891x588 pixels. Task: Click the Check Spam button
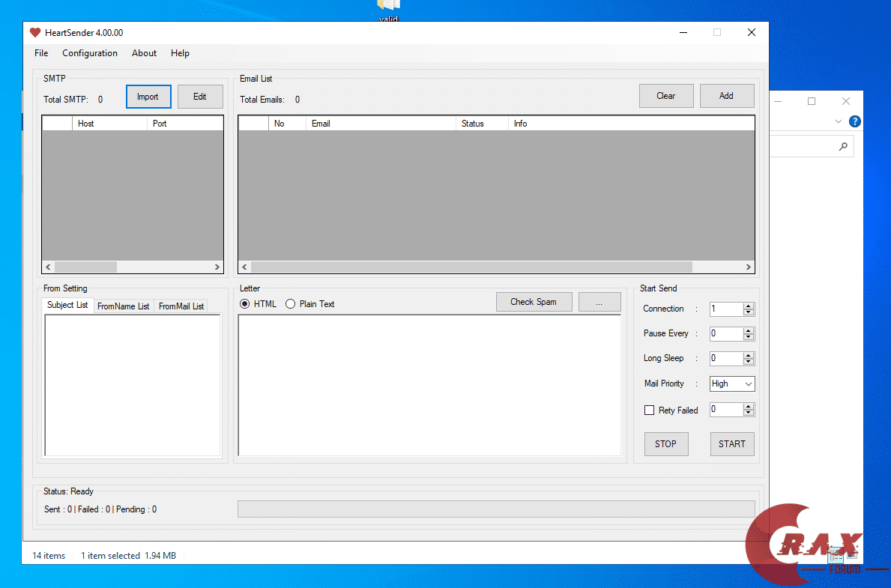pyautogui.click(x=534, y=302)
